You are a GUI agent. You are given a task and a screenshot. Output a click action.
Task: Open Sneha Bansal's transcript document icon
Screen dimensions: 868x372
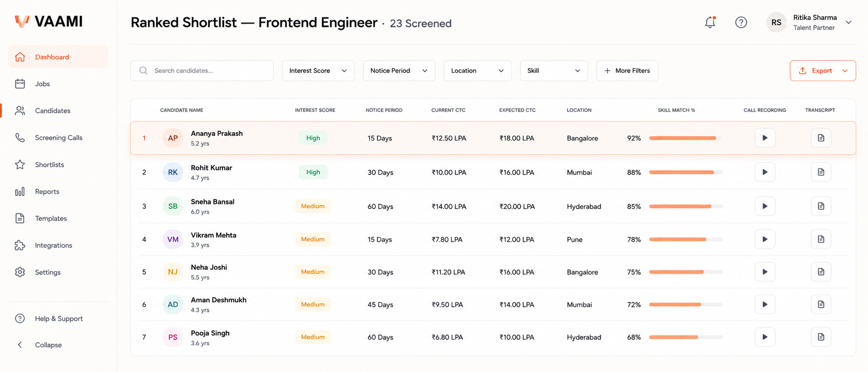tap(821, 206)
